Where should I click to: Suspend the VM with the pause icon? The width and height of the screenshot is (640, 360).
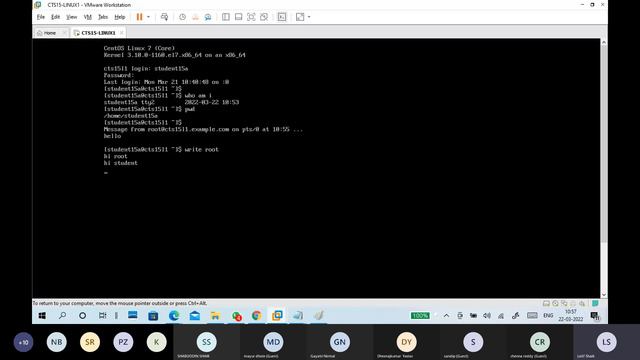(x=139, y=17)
